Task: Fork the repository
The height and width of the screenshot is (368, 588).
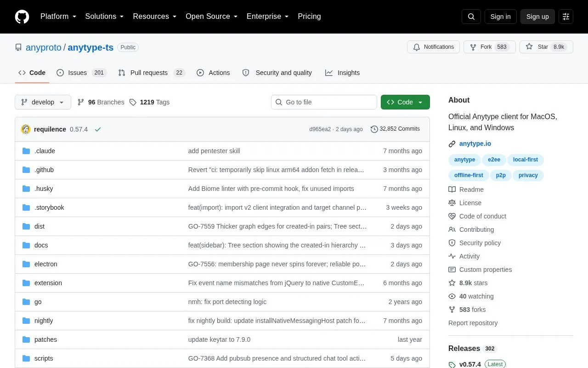Action: 490,47
